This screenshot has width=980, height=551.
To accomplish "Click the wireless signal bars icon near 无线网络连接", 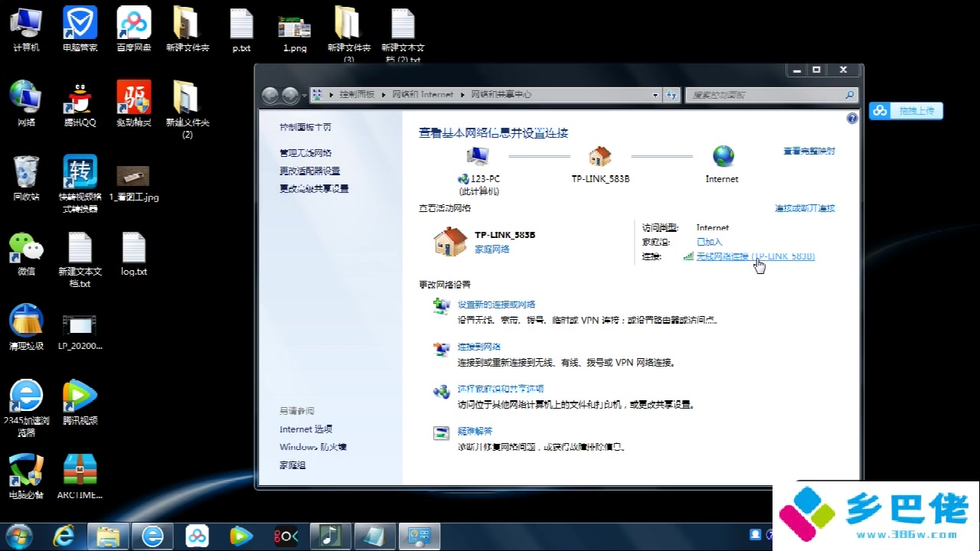I will (687, 256).
